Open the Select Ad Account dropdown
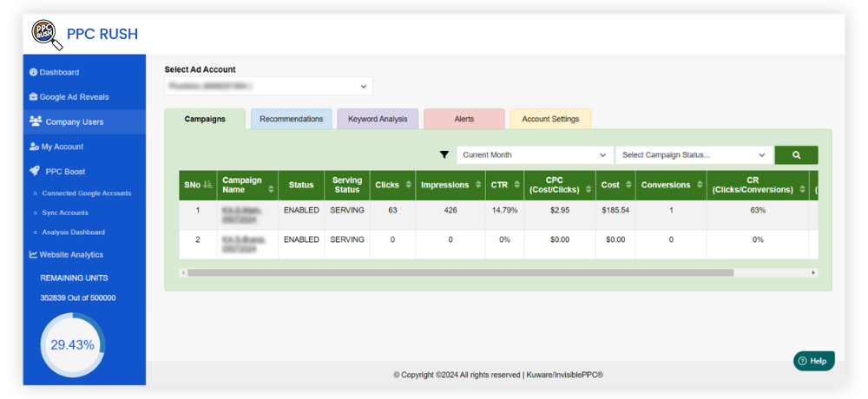Viewport: 868px width, 399px height. click(x=268, y=87)
